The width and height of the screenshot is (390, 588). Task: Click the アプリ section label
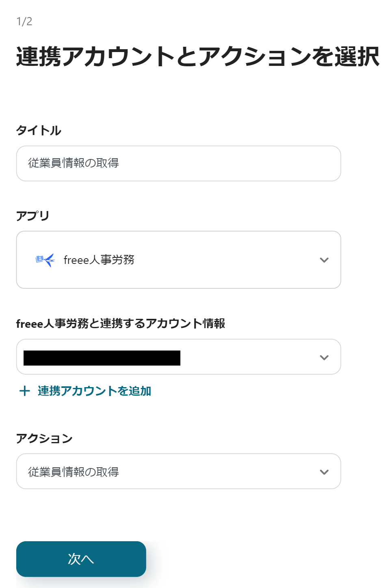tap(33, 216)
